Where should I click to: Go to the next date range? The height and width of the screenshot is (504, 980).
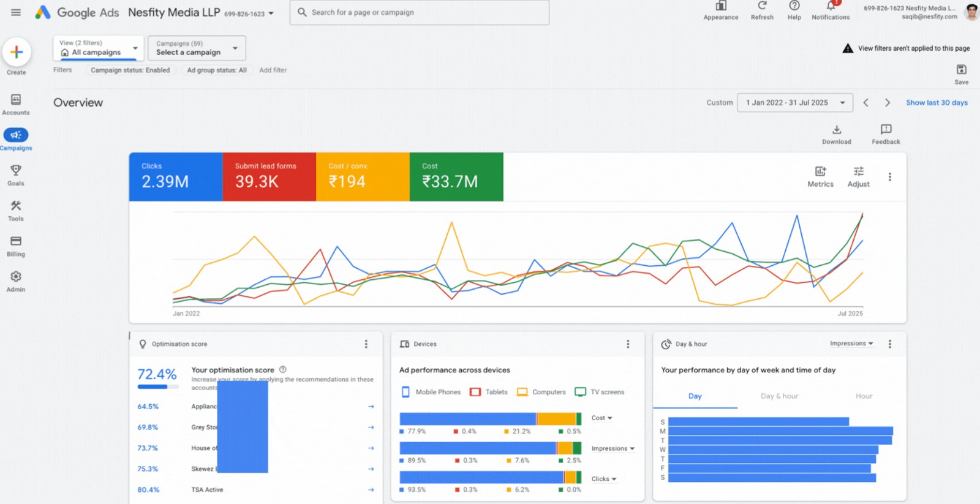pyautogui.click(x=888, y=103)
